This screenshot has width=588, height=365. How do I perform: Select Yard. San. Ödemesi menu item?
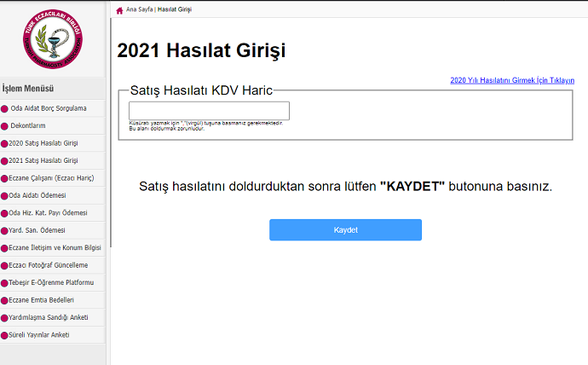click(x=37, y=230)
